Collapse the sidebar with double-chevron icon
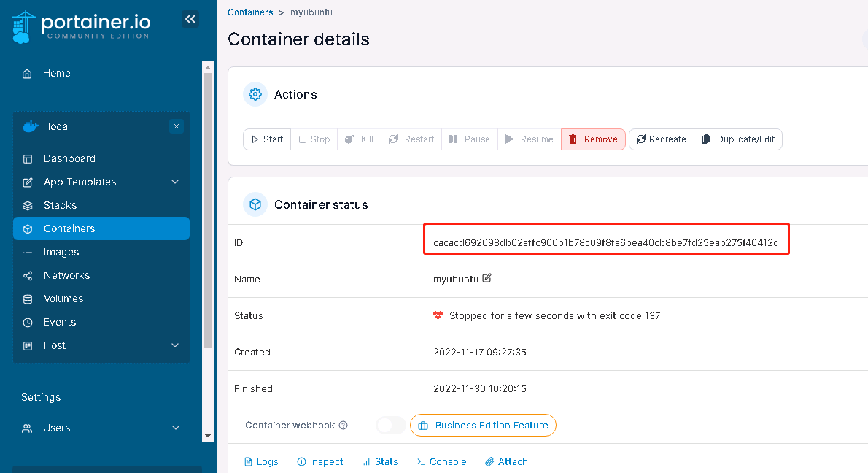 (x=190, y=19)
